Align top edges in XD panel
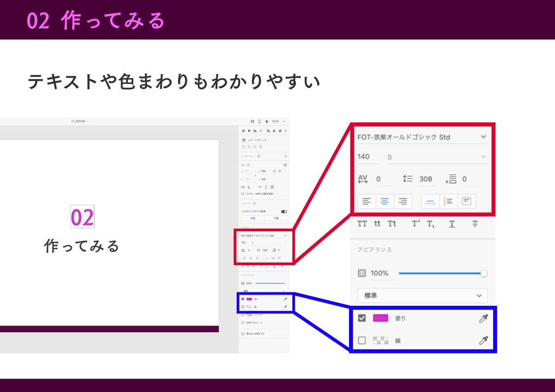Screen dimensions: 555x392 (243, 131)
